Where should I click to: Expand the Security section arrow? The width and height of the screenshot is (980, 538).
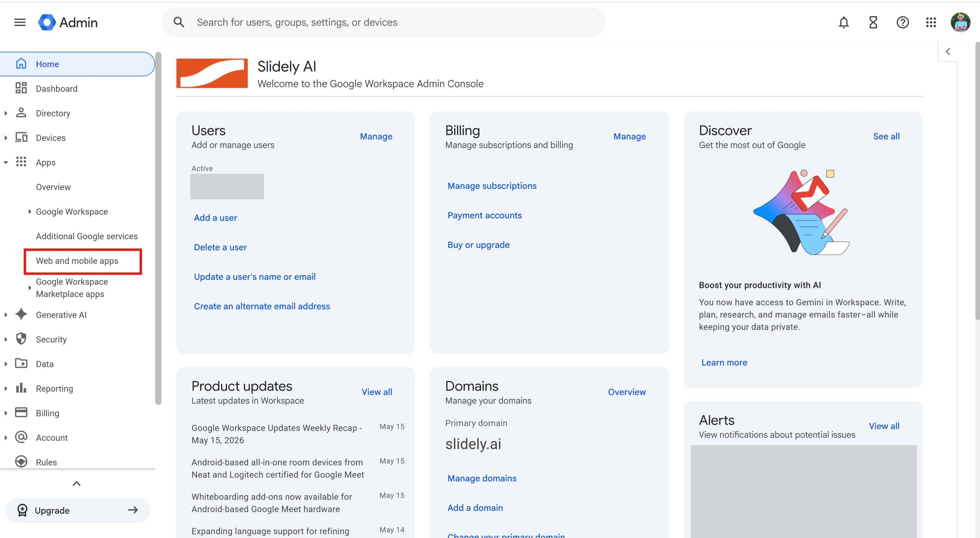coord(6,339)
